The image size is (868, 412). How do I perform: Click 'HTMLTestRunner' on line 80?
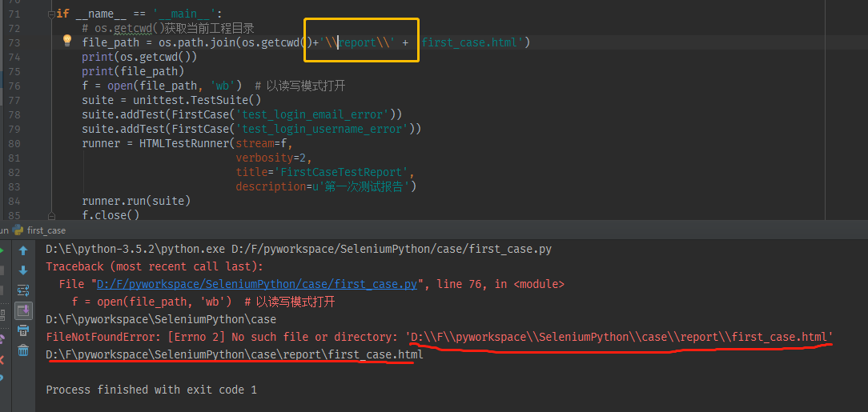point(184,143)
